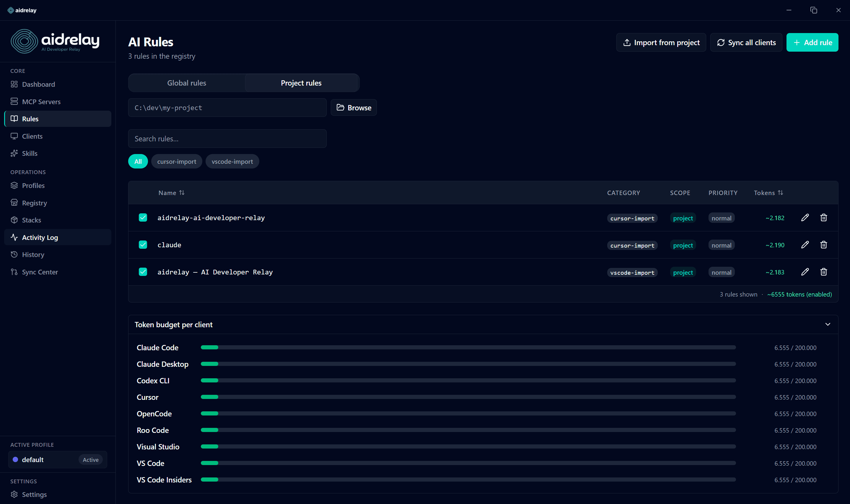Click the ~2.190 token count
This screenshot has height=504, width=850.
coord(775,245)
